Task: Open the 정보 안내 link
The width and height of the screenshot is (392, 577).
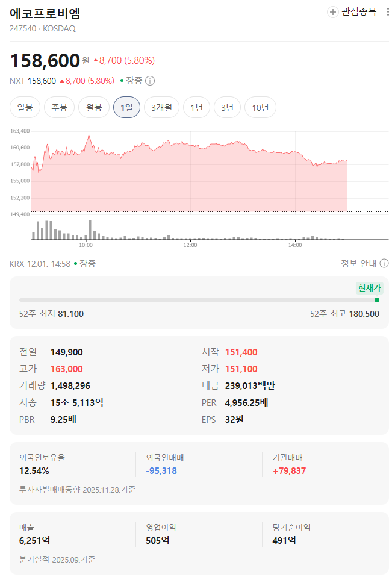Action: [x=358, y=263]
